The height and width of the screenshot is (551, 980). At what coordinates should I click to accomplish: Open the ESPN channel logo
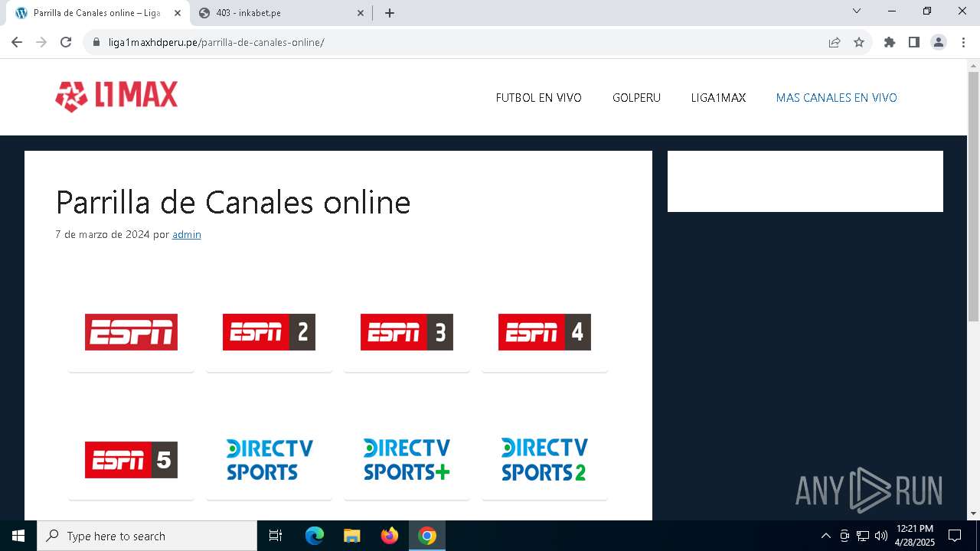tap(131, 332)
